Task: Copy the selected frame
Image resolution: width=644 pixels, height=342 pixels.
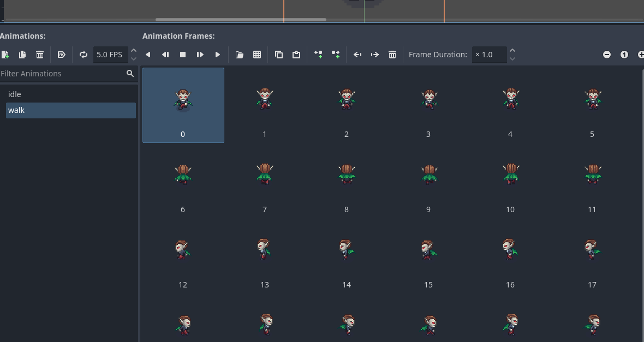Action: pos(279,55)
